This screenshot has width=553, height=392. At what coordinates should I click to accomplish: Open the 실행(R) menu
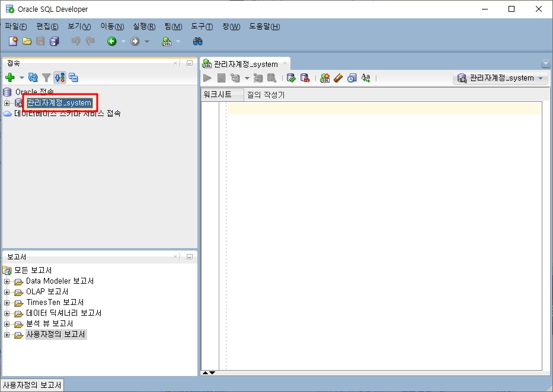pos(144,27)
